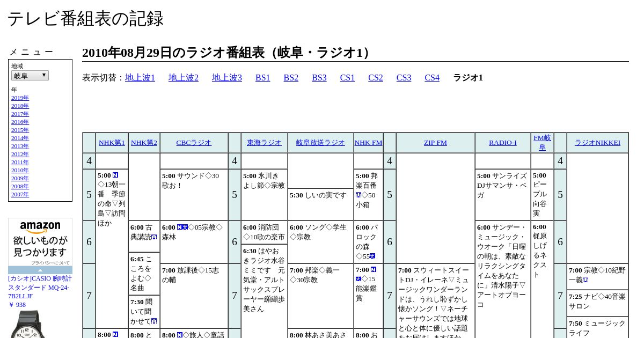
Task: Click the N news icon at CBCラジオ 8:00
Action: [180, 335]
